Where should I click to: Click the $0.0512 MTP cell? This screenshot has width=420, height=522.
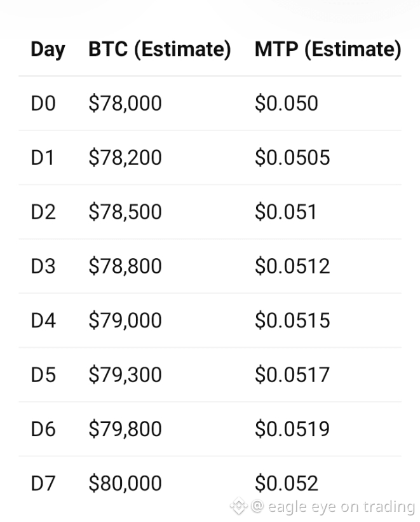(x=292, y=266)
